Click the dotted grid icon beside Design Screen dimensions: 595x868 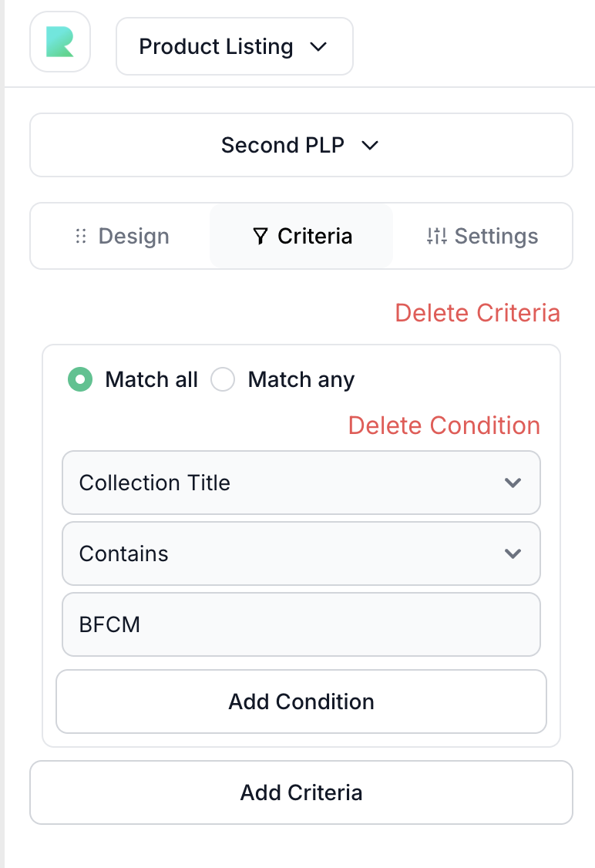pyautogui.click(x=80, y=237)
